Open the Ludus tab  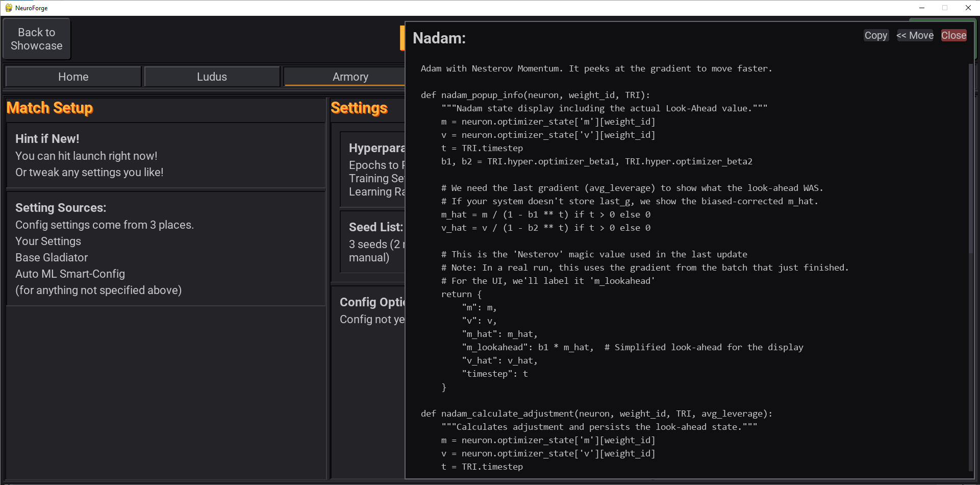tap(212, 77)
